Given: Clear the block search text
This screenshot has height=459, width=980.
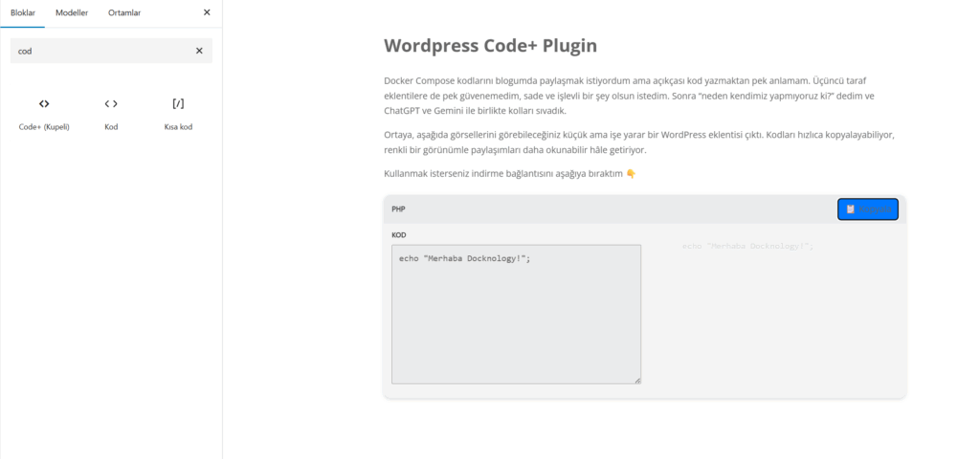Looking at the screenshot, I should [199, 51].
